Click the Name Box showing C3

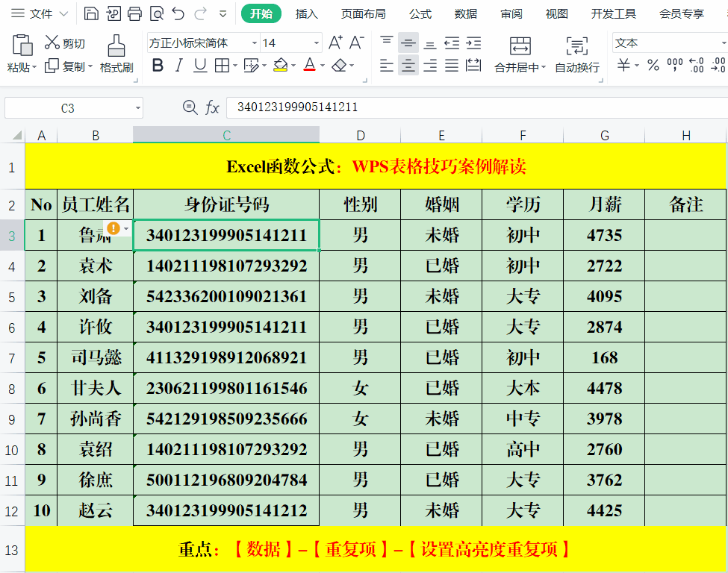pyautogui.click(x=67, y=108)
